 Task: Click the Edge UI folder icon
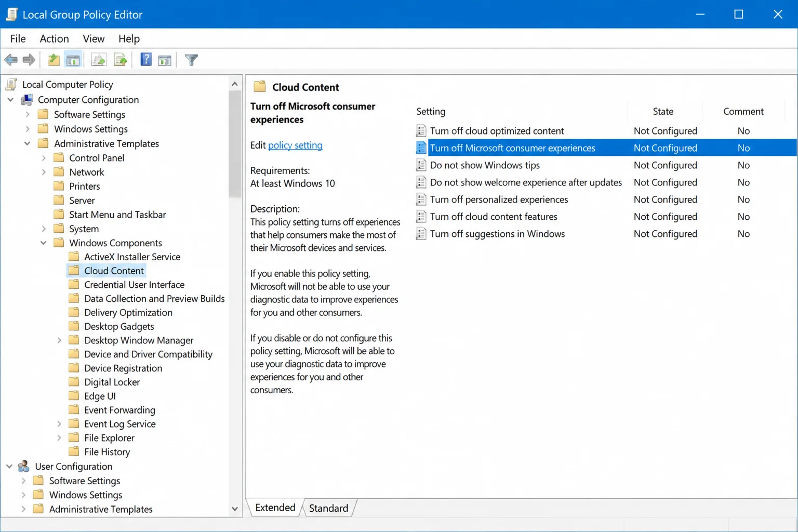[74, 396]
